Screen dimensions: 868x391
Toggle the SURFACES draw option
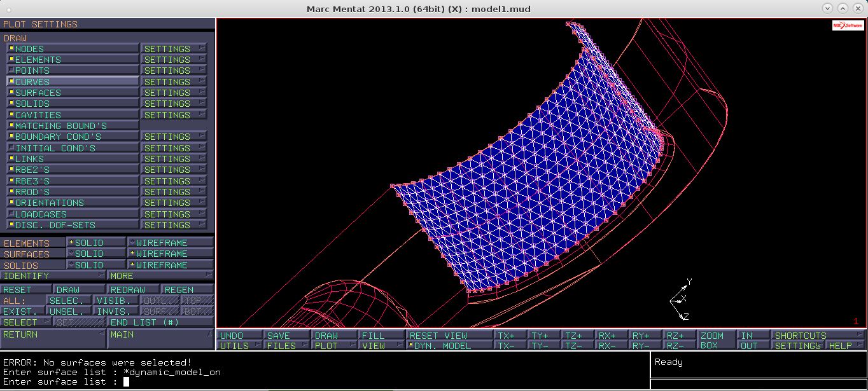tap(73, 93)
